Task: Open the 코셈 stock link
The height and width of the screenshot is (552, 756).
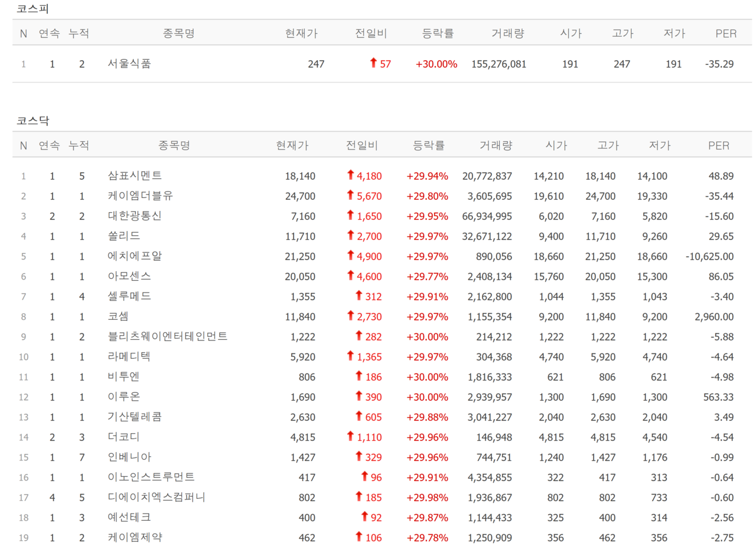Action: click(x=119, y=317)
